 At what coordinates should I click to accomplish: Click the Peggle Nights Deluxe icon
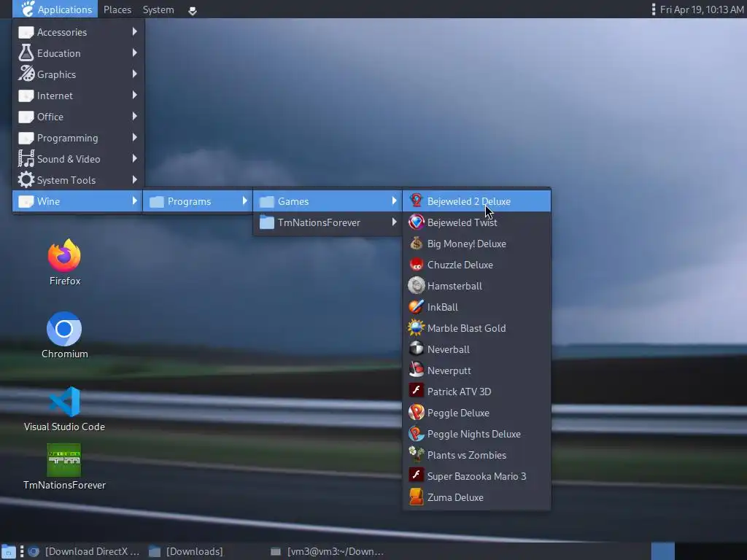416,433
